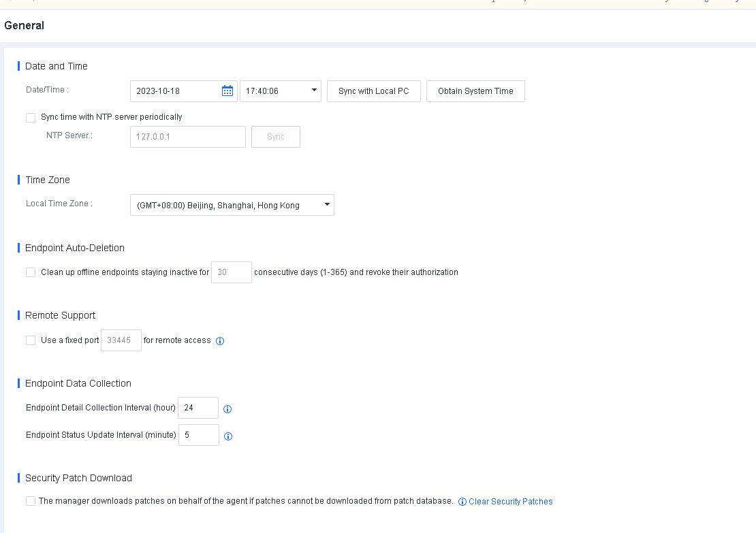756x533 pixels.
Task: Tick manager downloads patches on behalf checkbox
Action: (x=31, y=501)
